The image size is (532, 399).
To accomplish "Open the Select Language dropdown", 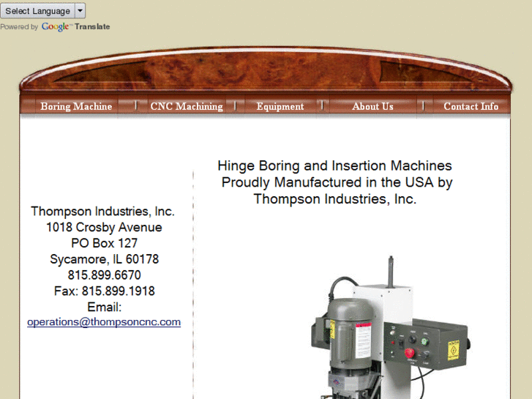I will coord(42,11).
